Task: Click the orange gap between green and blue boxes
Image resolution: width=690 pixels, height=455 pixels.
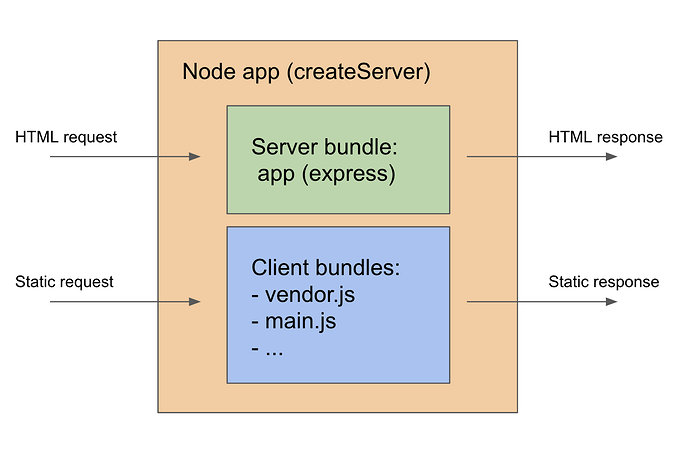Action: pyautogui.click(x=338, y=220)
